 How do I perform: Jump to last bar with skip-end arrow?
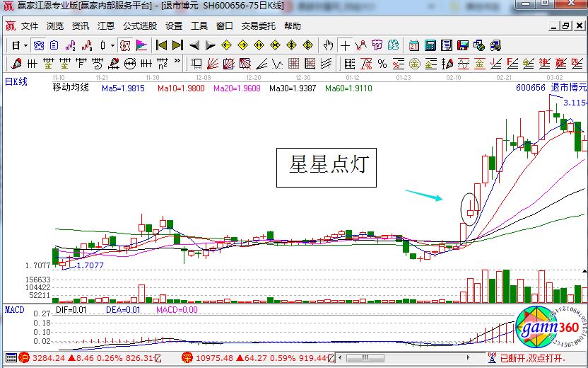[x=177, y=45]
